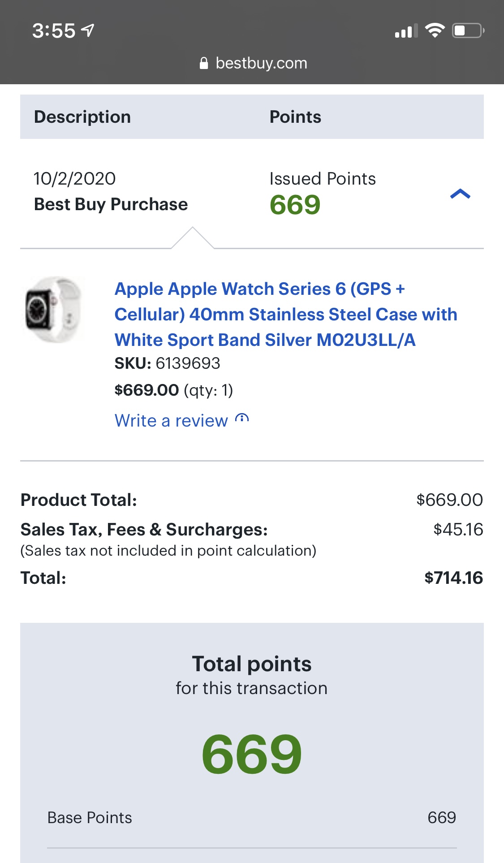
Task: Select the Description column header
Action: coord(82,117)
